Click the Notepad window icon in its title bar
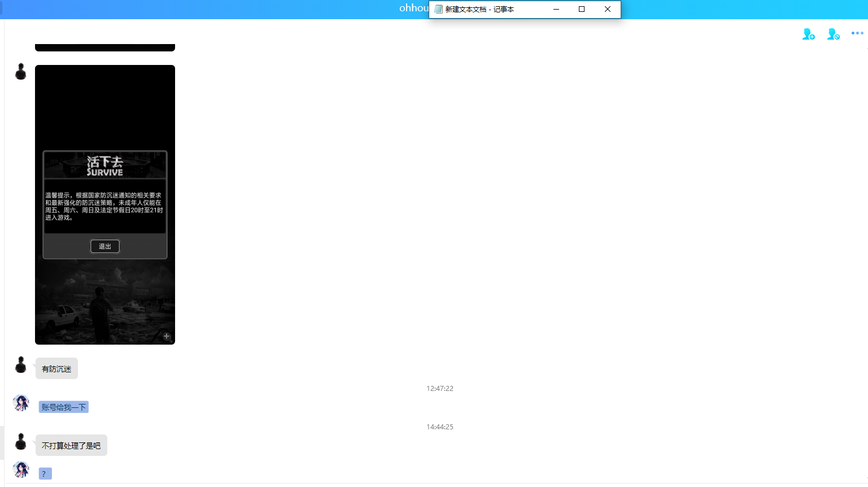 click(x=438, y=9)
